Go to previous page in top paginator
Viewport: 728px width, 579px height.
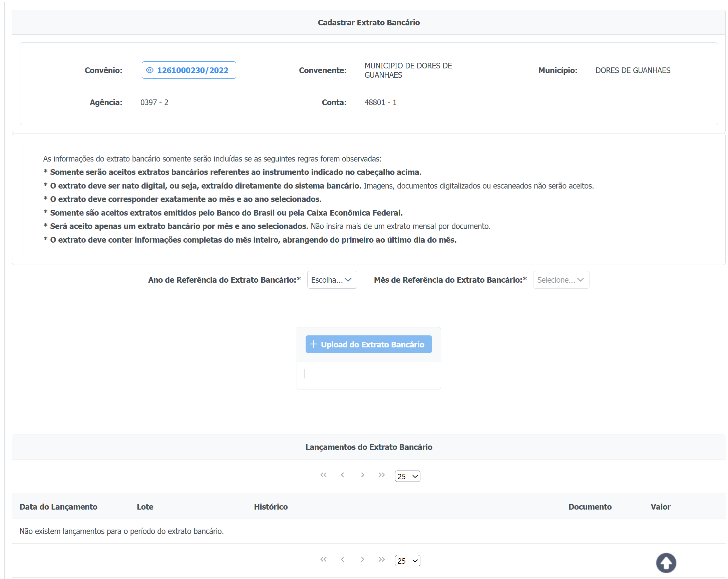click(342, 475)
